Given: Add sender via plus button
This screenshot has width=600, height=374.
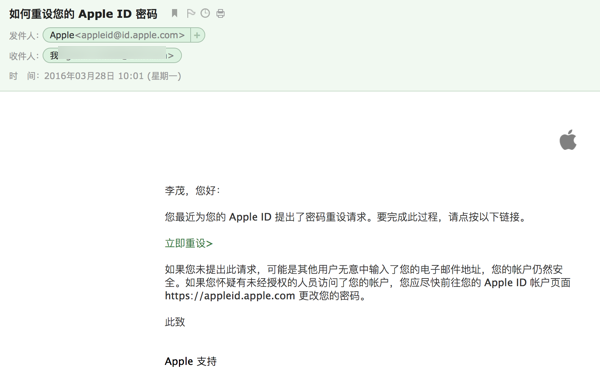Looking at the screenshot, I should coord(197,35).
